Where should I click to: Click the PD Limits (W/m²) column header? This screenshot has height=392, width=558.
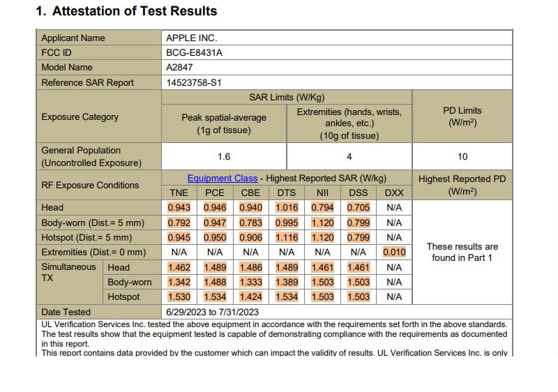coord(462,116)
